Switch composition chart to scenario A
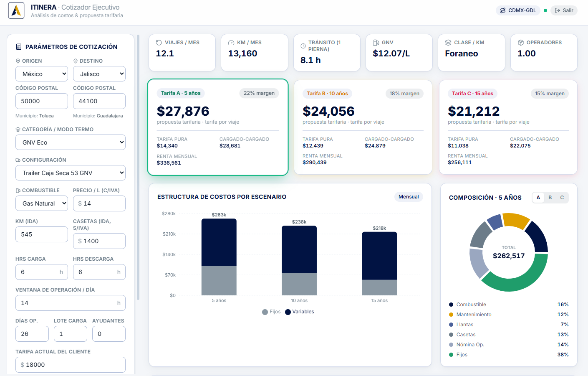588x376 pixels. (x=538, y=198)
